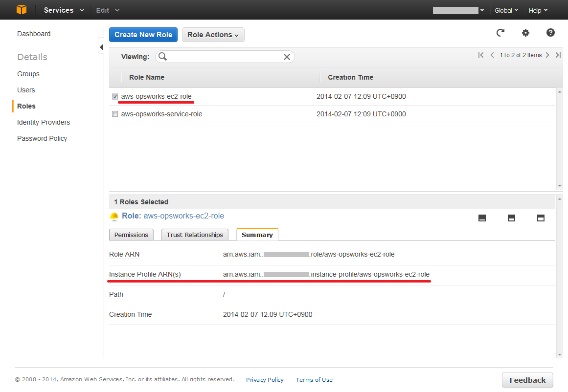Click the Path label
Screen dimensions: 568x392
[116, 294]
